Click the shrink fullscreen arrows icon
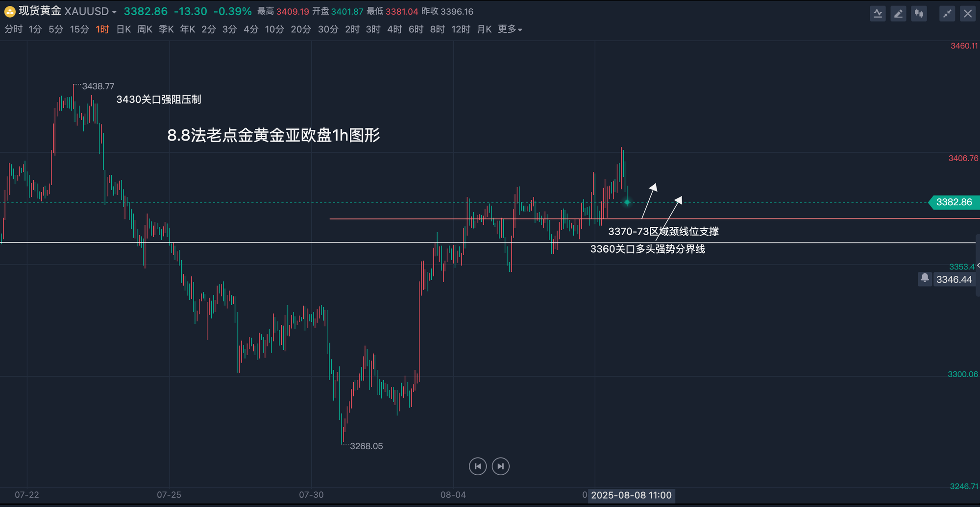 pos(947,14)
